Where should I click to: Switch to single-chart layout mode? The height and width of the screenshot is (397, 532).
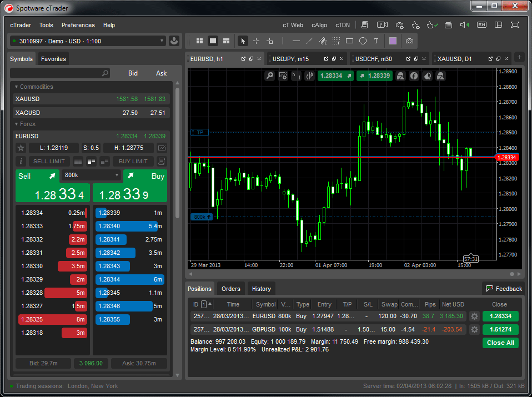point(213,41)
